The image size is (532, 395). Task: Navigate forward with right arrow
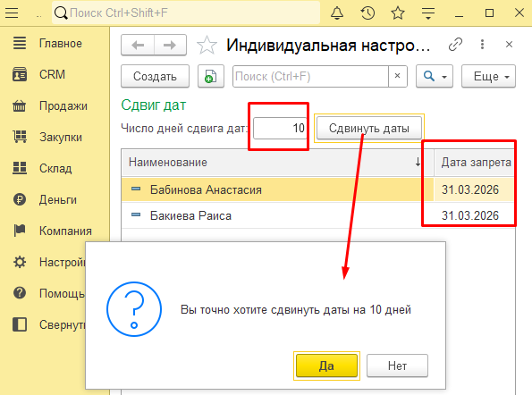(x=170, y=45)
